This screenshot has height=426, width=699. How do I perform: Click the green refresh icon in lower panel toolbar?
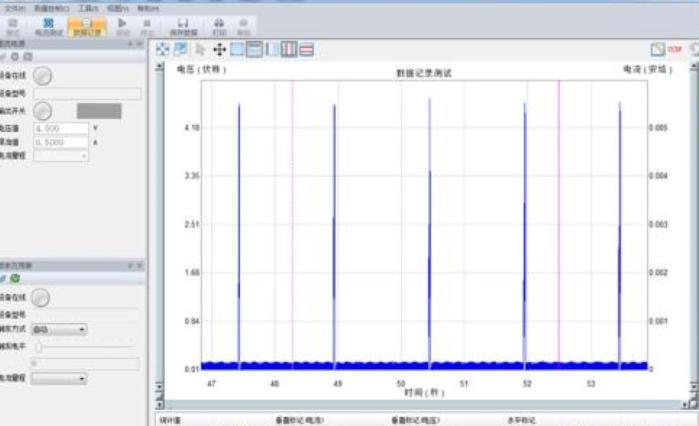(15, 279)
